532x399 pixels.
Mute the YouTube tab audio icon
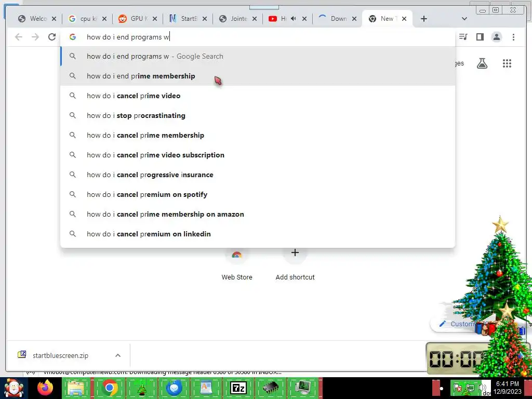pyautogui.click(x=294, y=19)
